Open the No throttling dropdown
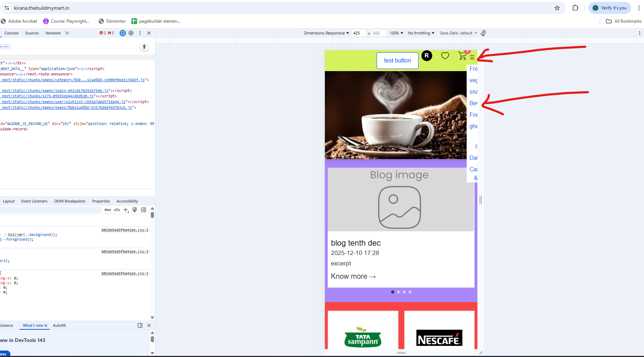 (x=421, y=33)
